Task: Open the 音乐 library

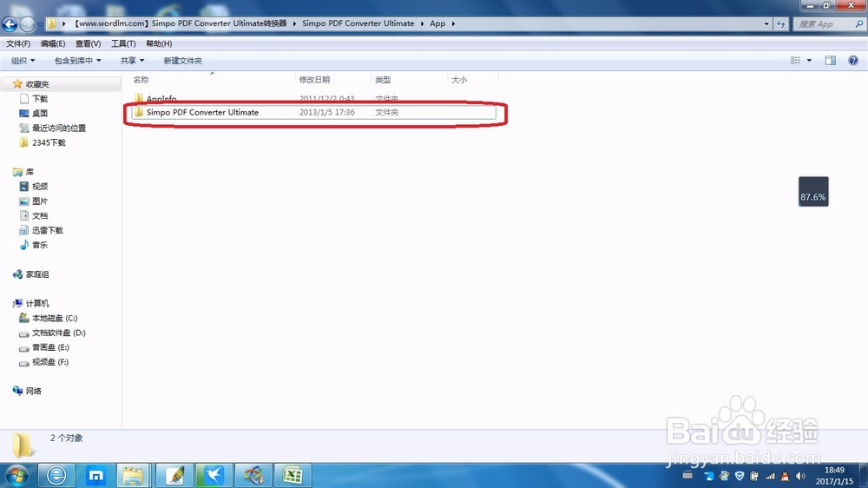Action: coord(40,245)
